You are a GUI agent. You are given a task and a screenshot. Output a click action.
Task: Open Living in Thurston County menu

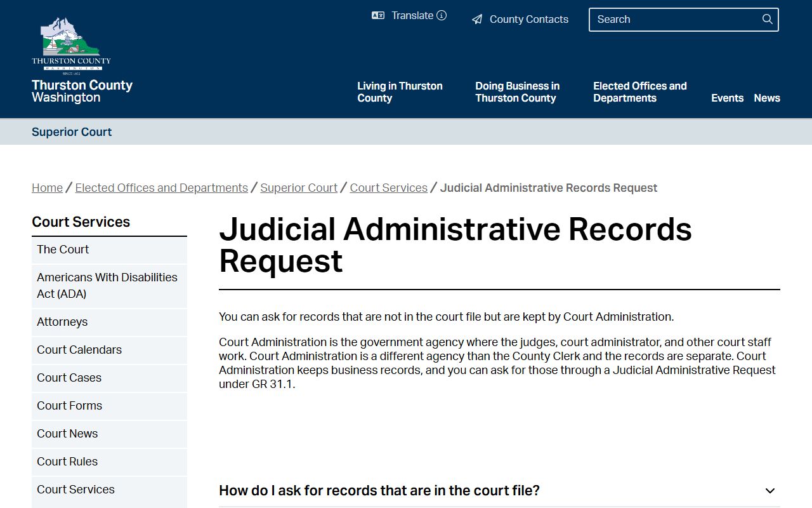pos(400,92)
